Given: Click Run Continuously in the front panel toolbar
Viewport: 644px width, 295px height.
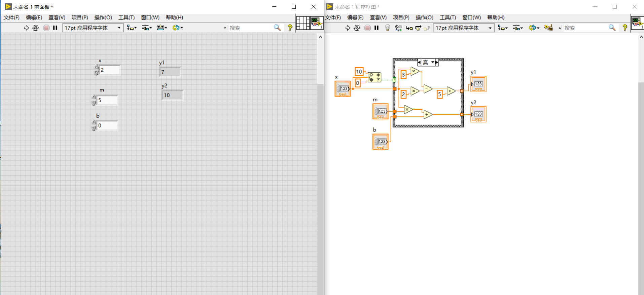Looking at the screenshot, I should pyautogui.click(x=36, y=28).
